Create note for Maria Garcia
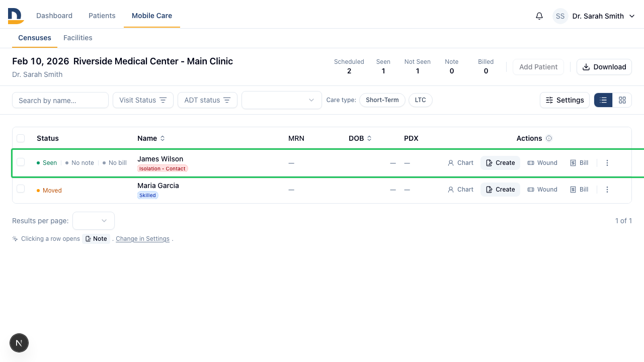 click(x=500, y=190)
